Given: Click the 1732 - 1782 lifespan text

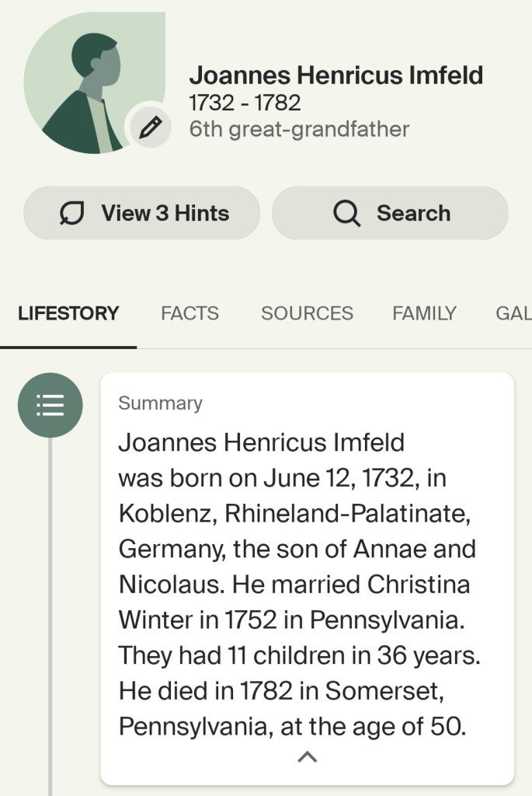Looking at the screenshot, I should (245, 103).
